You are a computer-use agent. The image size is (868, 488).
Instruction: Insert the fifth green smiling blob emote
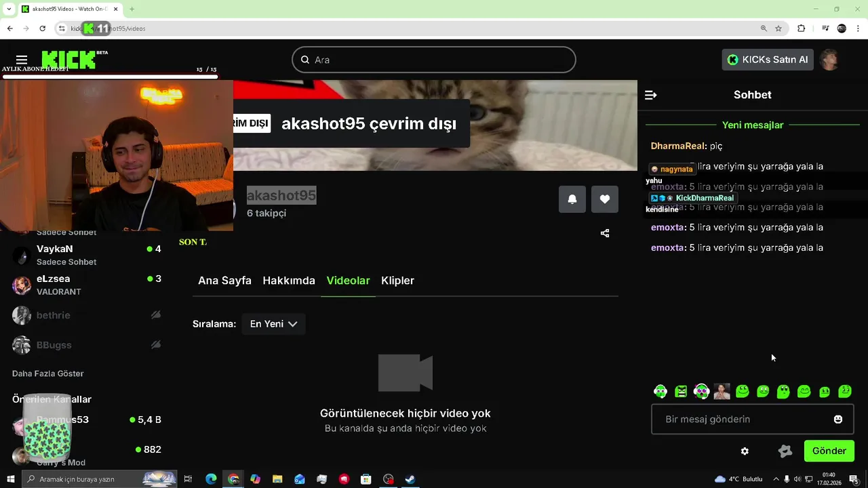[743, 391]
